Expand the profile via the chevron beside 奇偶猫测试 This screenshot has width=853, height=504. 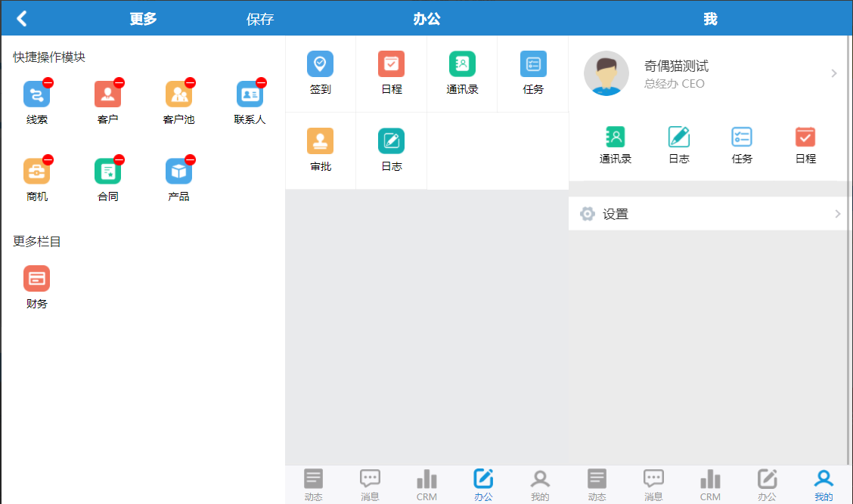point(834,73)
